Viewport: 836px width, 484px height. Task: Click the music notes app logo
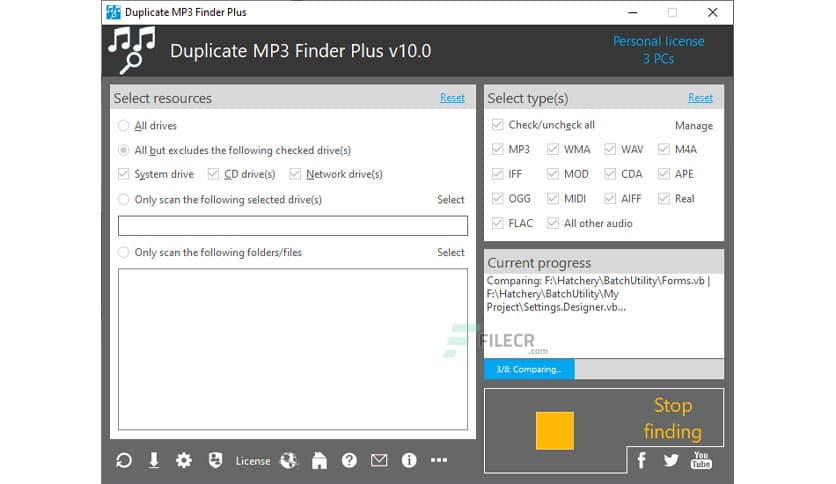point(132,50)
